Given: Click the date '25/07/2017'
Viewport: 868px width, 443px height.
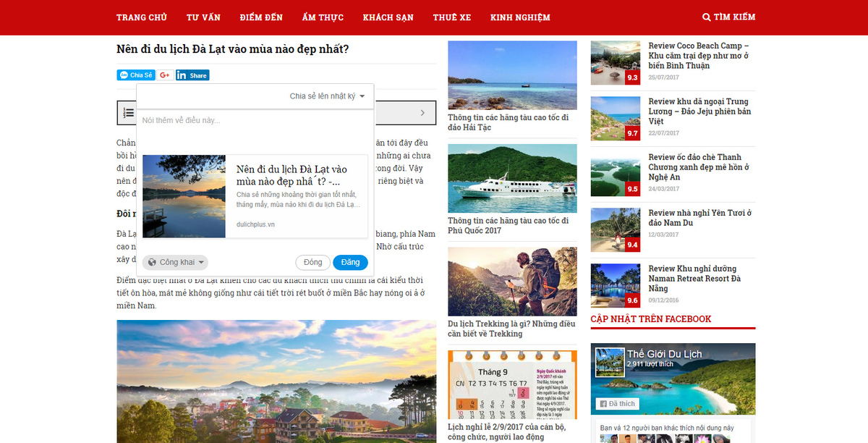Looking at the screenshot, I should click(664, 77).
